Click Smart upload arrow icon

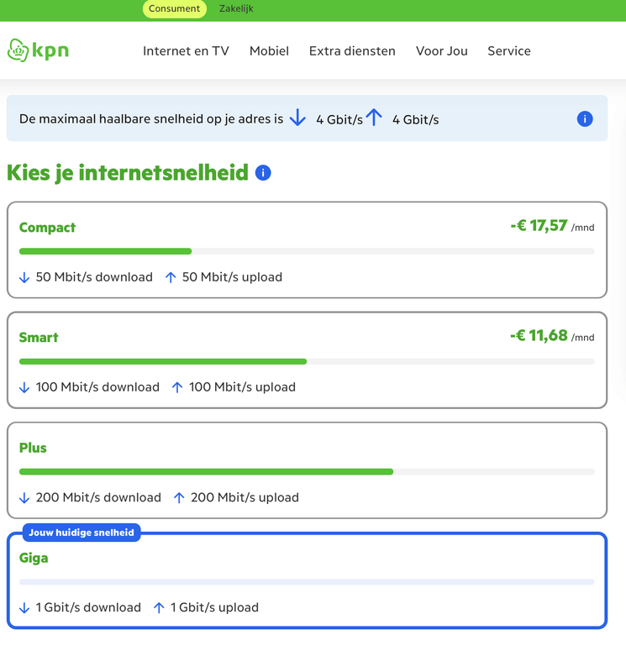click(x=176, y=387)
